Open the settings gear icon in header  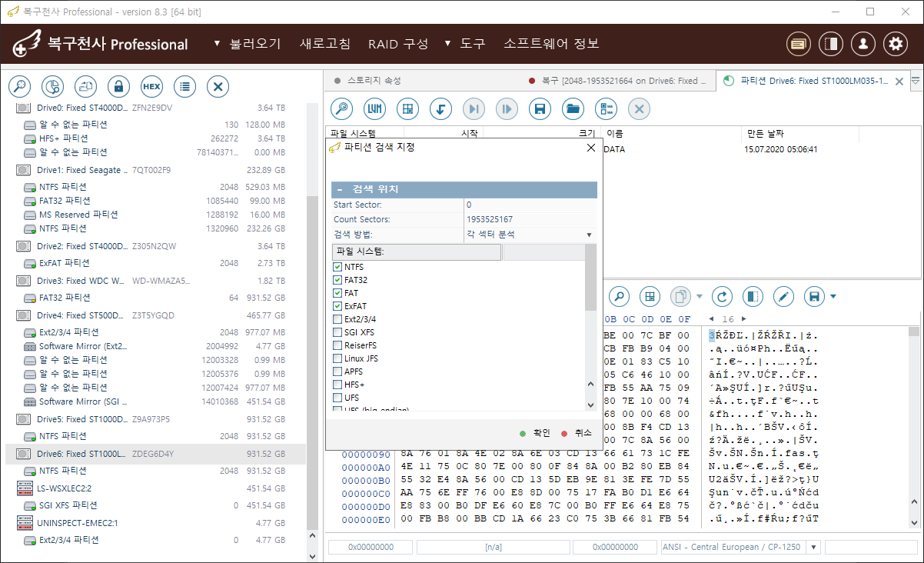point(895,44)
